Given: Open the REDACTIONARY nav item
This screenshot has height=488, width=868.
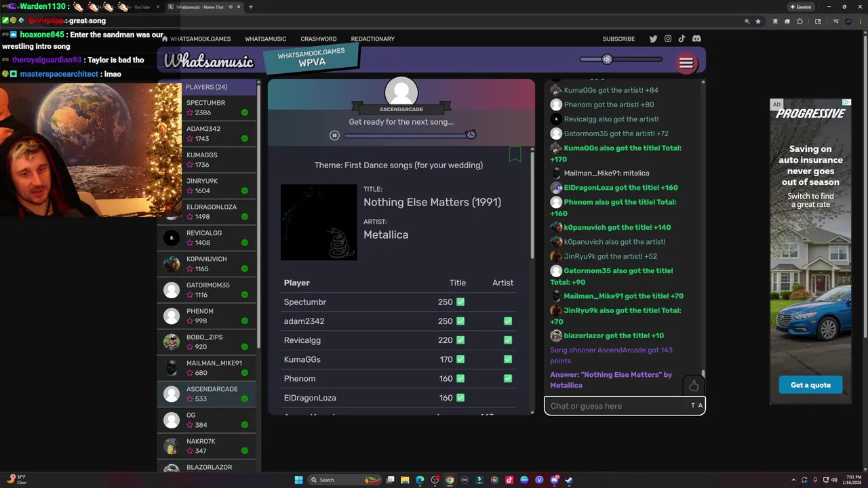Looking at the screenshot, I should tap(372, 39).
